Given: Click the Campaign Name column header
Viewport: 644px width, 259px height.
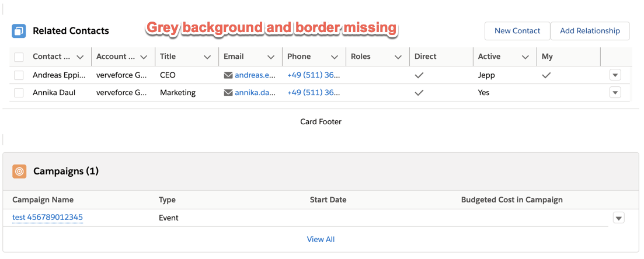Looking at the screenshot, I should [43, 200].
